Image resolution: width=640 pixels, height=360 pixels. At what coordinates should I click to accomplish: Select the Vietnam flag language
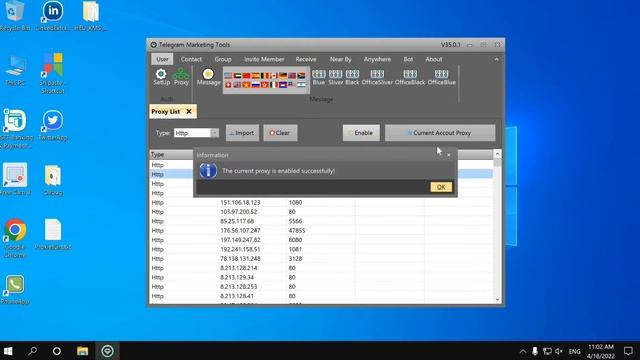(247, 85)
